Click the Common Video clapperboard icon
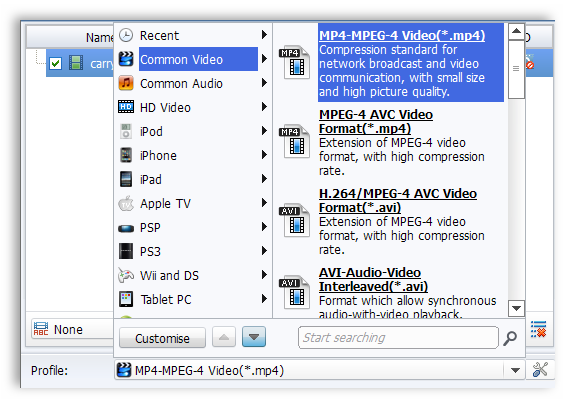Viewport: 575px width, 408px height. coord(126,59)
